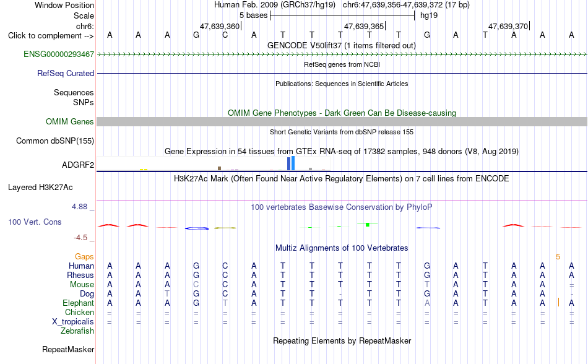Click the Gaps row label
The height and width of the screenshot is (364, 588).
click(84, 256)
